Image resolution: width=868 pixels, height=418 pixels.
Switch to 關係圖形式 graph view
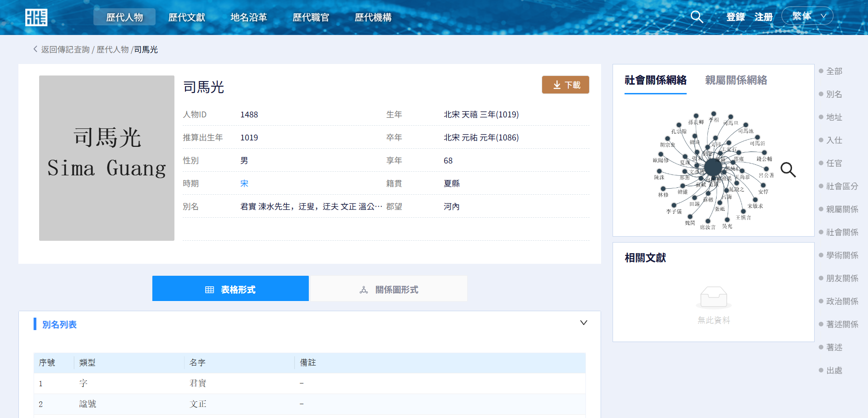(389, 289)
